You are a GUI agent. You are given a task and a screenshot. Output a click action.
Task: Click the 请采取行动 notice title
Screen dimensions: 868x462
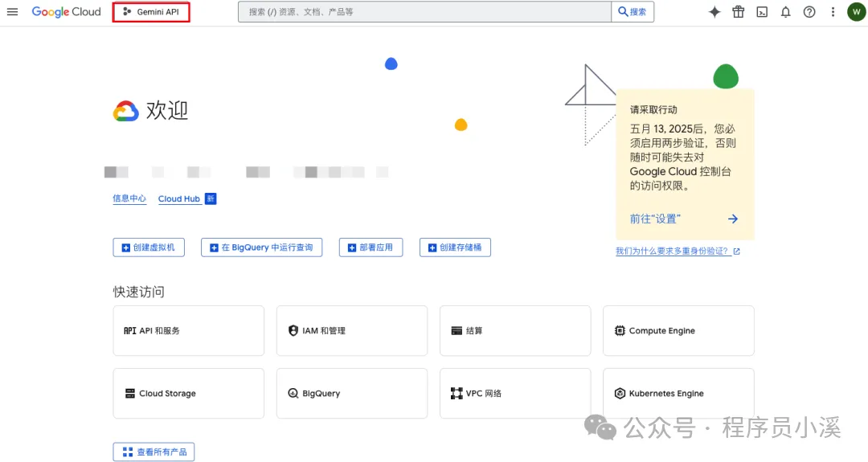[x=653, y=109]
